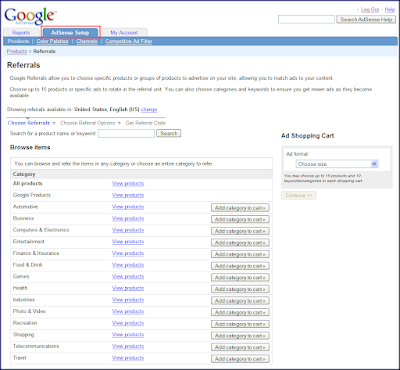Click the Search button next to keyword field
The image size is (400, 370).
169,133
